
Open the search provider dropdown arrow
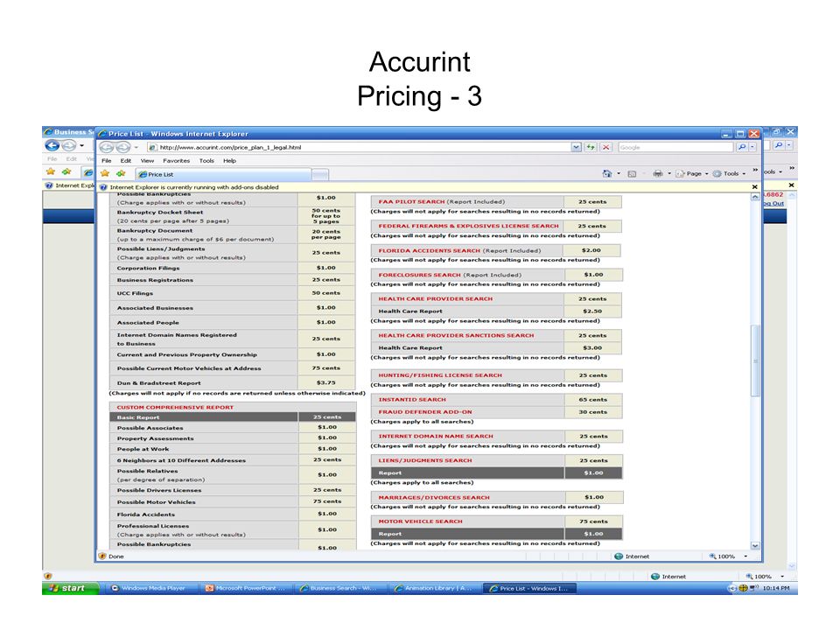752,147
